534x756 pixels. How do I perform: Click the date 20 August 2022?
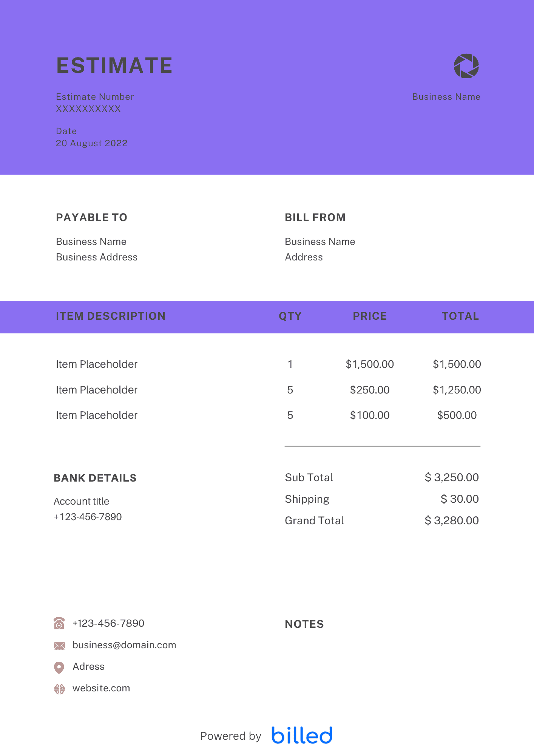92,143
